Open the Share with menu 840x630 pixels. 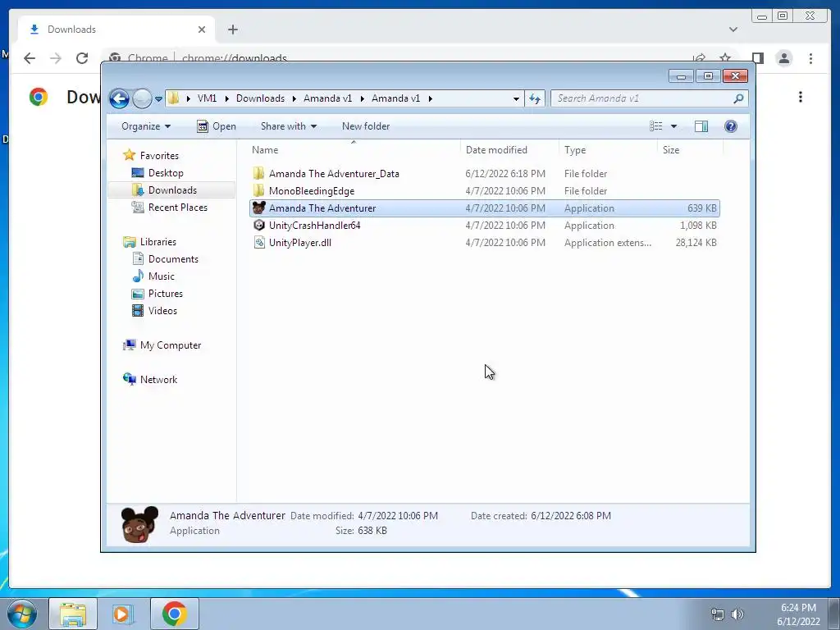288,126
